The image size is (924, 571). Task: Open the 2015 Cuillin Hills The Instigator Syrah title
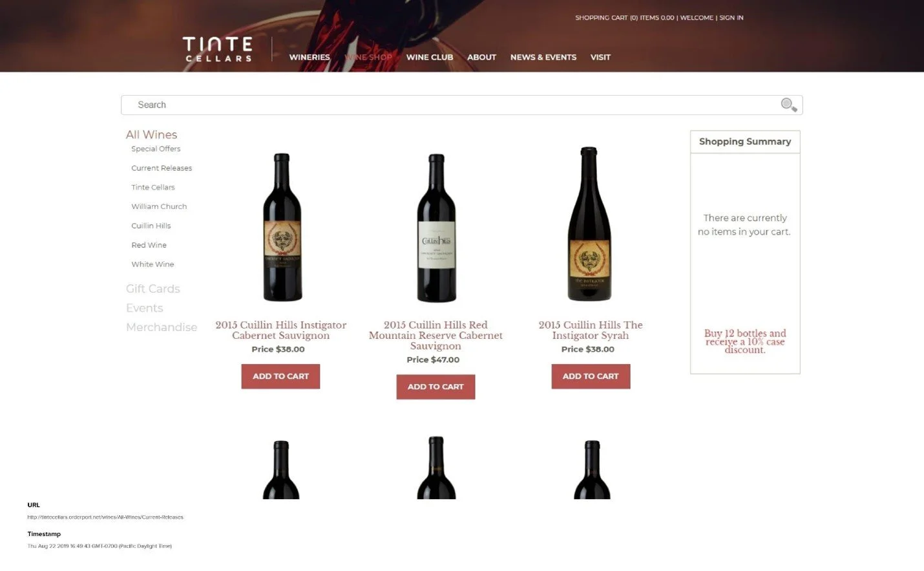591,330
